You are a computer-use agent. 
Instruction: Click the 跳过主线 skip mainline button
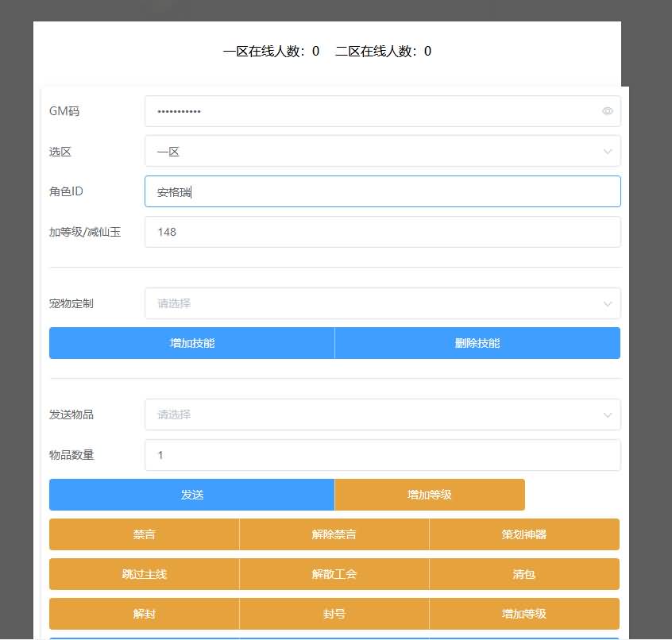pos(143,573)
